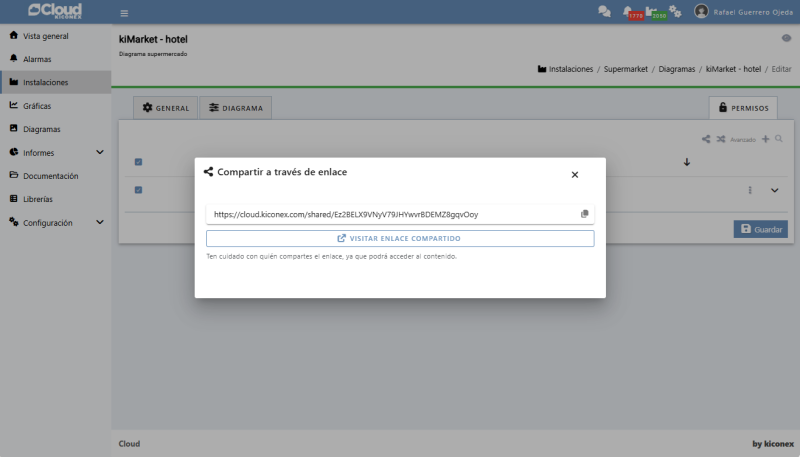Toggle the second row checkbox
The width and height of the screenshot is (800, 457).
click(138, 190)
